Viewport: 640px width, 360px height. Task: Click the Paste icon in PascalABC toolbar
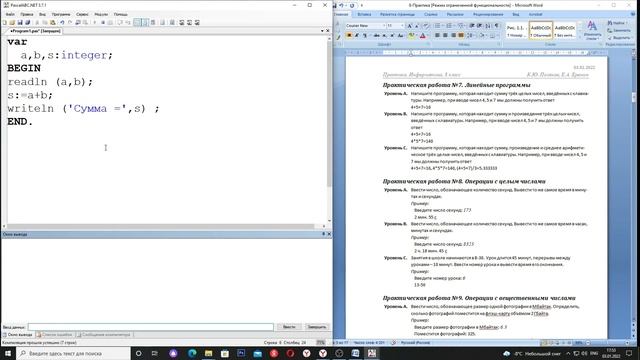pos(53,22)
